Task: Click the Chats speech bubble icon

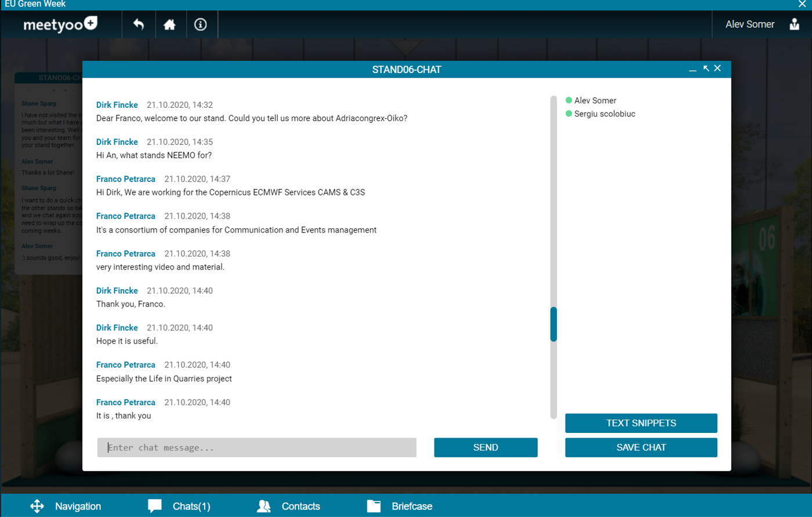Action: coord(155,506)
